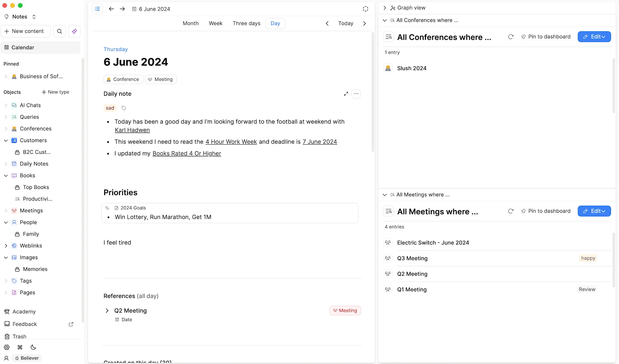Viewport: 619px width, 364px height.
Task: Switch to Week view
Action: pos(215,23)
